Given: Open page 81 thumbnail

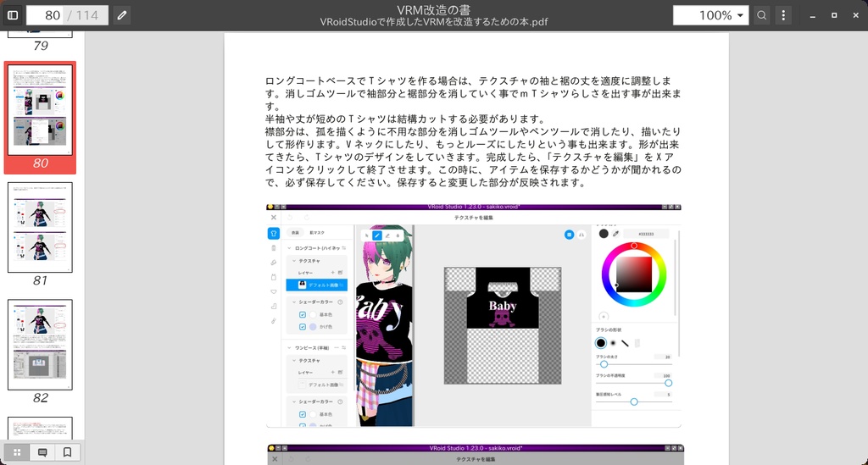Looking at the screenshot, I should point(40,227).
